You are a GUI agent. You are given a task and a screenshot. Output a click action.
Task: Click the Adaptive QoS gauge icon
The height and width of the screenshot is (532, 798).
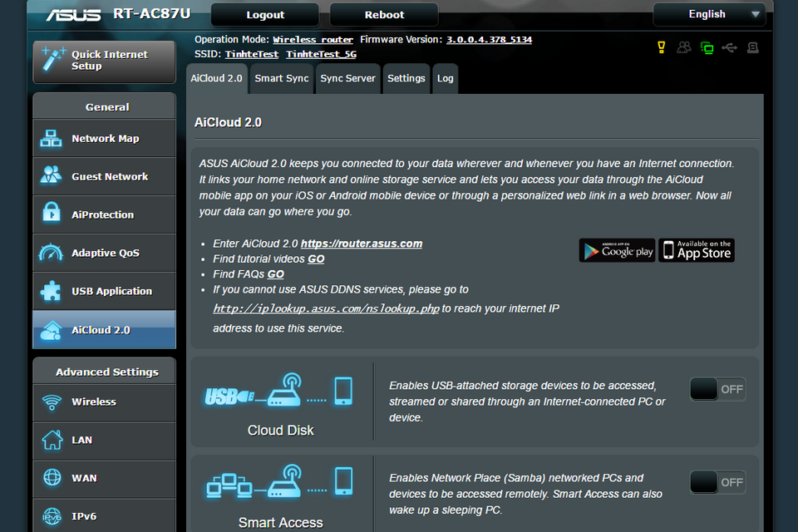click(x=51, y=253)
